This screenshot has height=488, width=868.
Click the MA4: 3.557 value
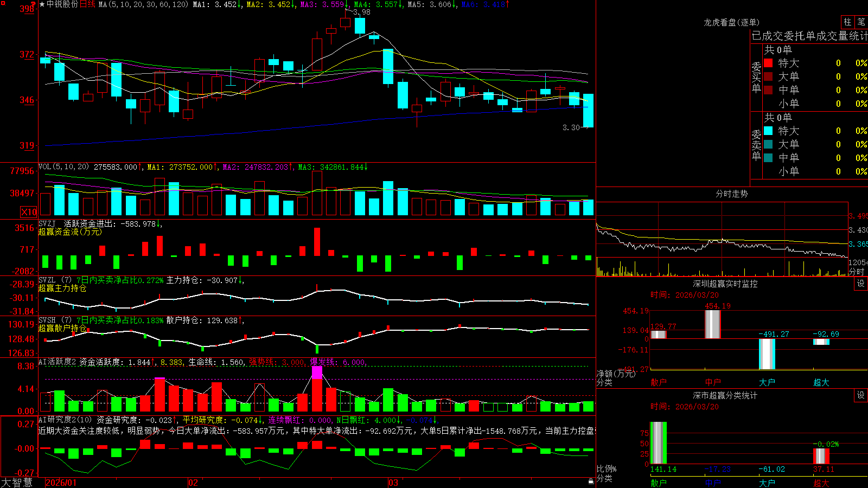click(378, 4)
